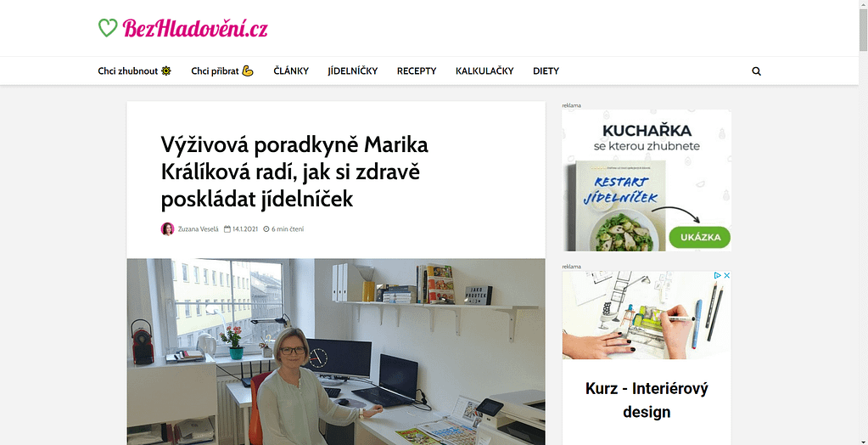
Task: Open the JÍDELNÍČKY menu item
Action: pyautogui.click(x=353, y=71)
